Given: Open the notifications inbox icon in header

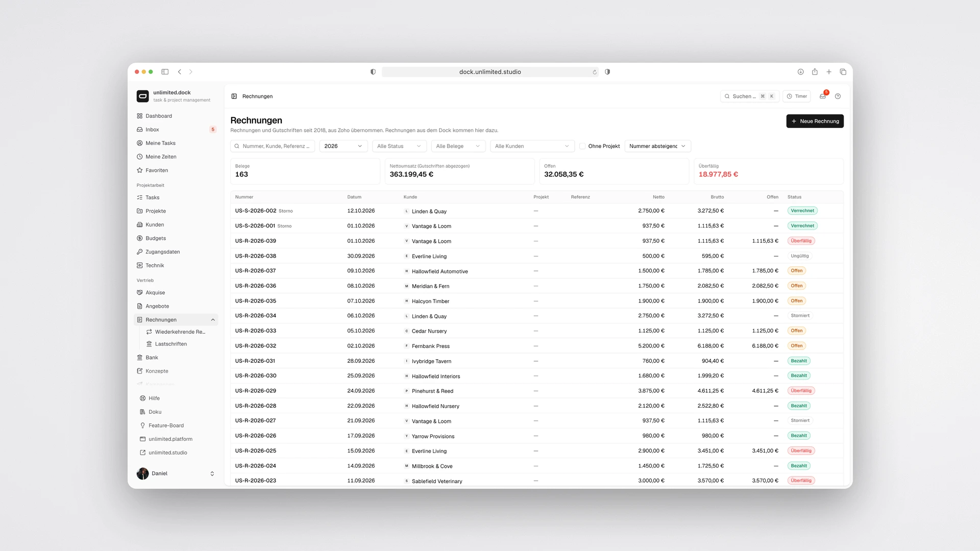Looking at the screenshot, I should coord(822,96).
